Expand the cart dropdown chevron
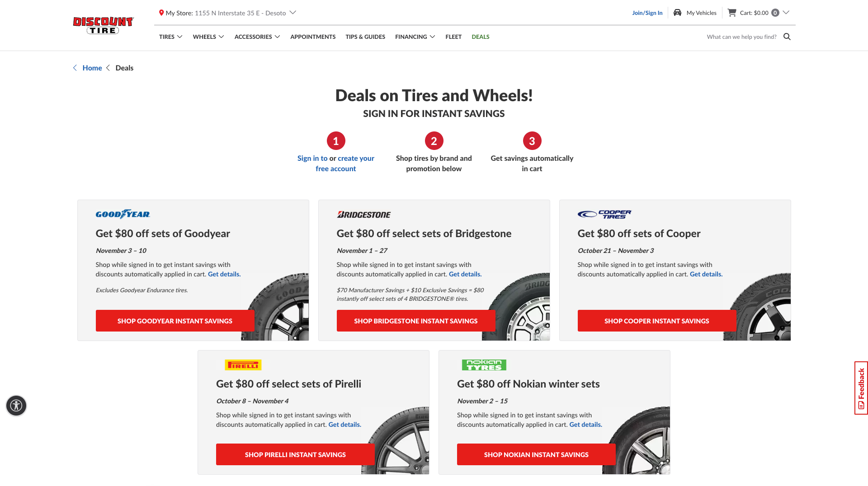Screen dimensions: 868x486 click(x=786, y=13)
